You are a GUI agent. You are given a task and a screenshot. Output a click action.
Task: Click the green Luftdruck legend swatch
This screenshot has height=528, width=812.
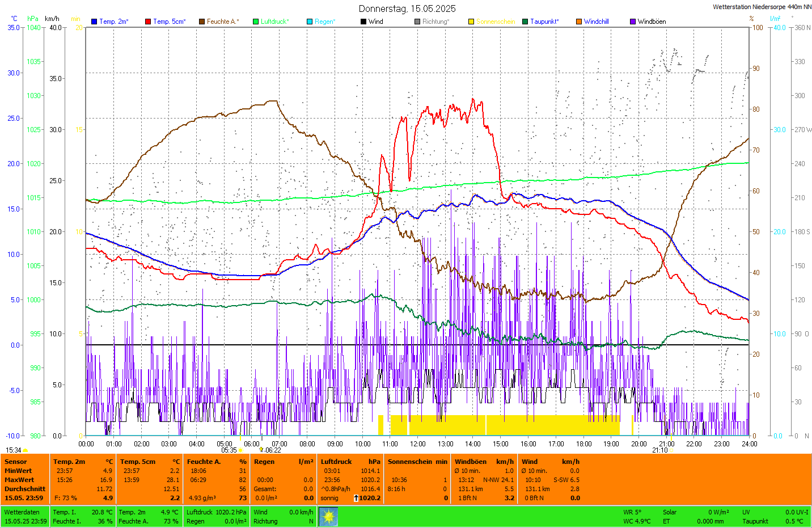(x=256, y=22)
